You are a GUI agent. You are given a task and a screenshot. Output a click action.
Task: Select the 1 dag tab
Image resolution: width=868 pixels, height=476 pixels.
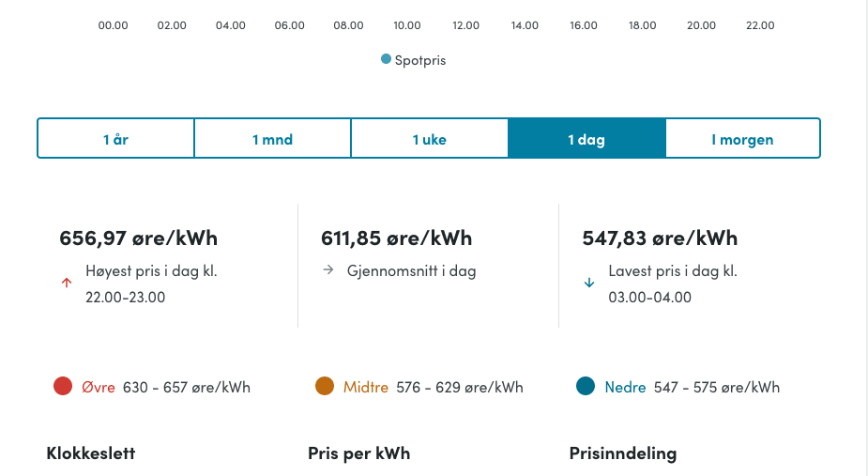tap(586, 139)
